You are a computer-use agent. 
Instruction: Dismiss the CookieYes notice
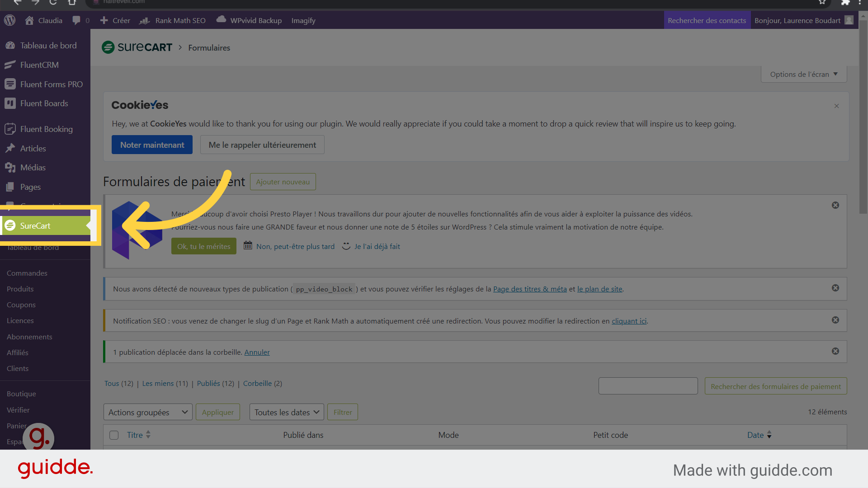click(x=837, y=106)
